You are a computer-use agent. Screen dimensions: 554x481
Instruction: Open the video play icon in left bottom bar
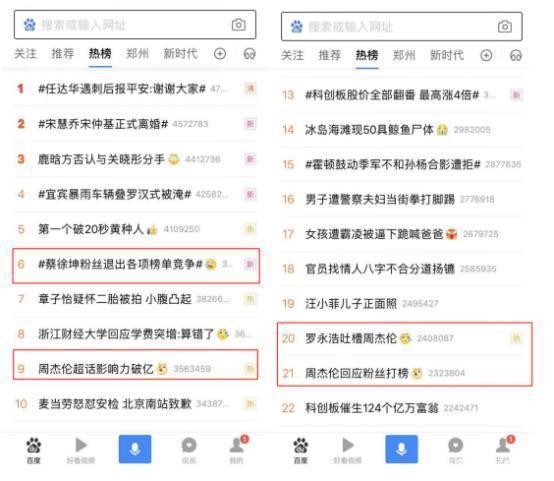pyautogui.click(x=81, y=450)
